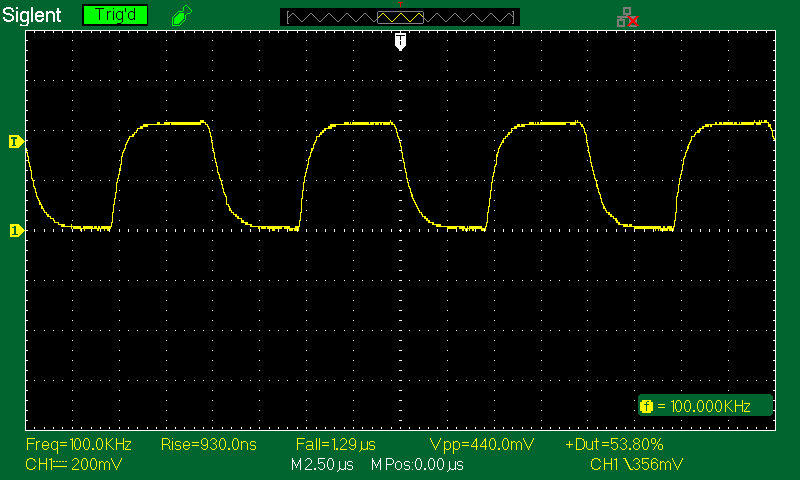This screenshot has width=800, height=480.
Task: Click the horizontal trigger position marker T
Action: tap(401, 41)
